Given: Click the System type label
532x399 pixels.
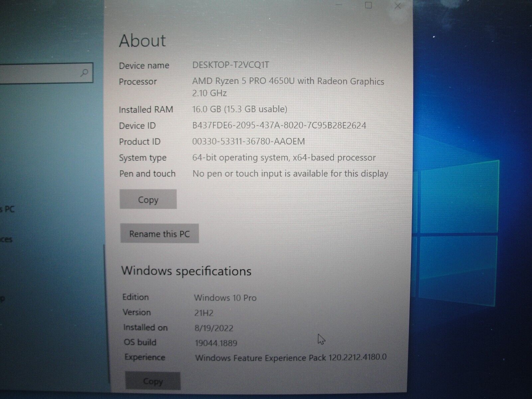Looking at the screenshot, I should [x=143, y=158].
